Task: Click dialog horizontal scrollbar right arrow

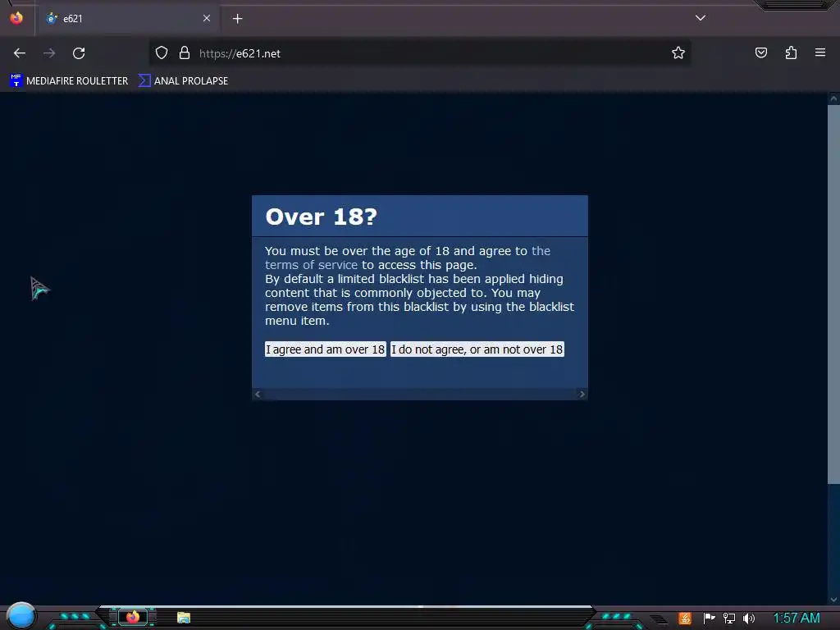Action: point(582,395)
